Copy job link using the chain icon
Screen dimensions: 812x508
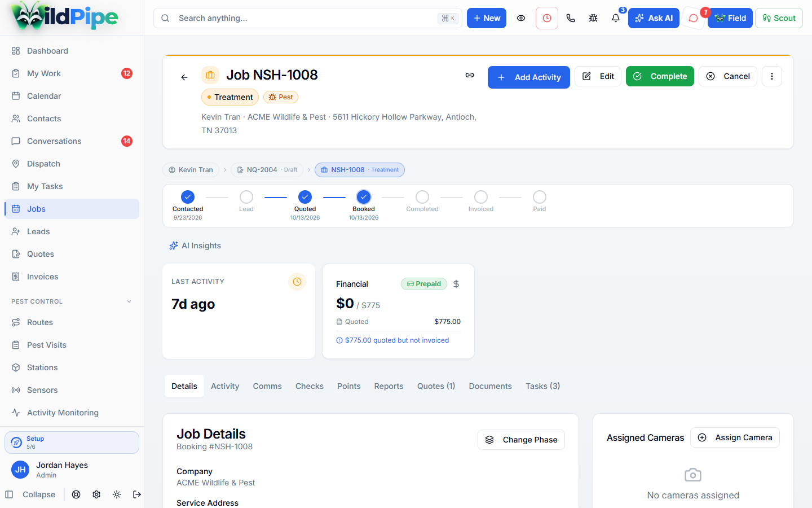(x=470, y=75)
